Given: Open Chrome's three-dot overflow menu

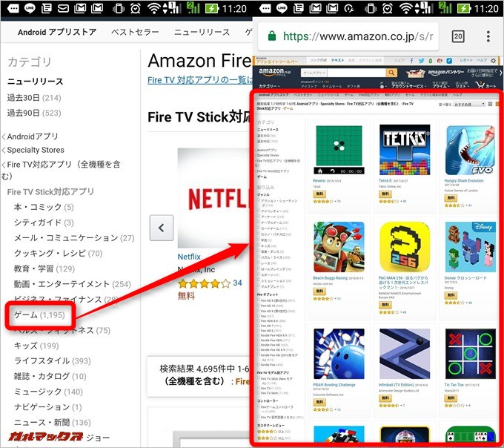Looking at the screenshot, I should coord(488,36).
